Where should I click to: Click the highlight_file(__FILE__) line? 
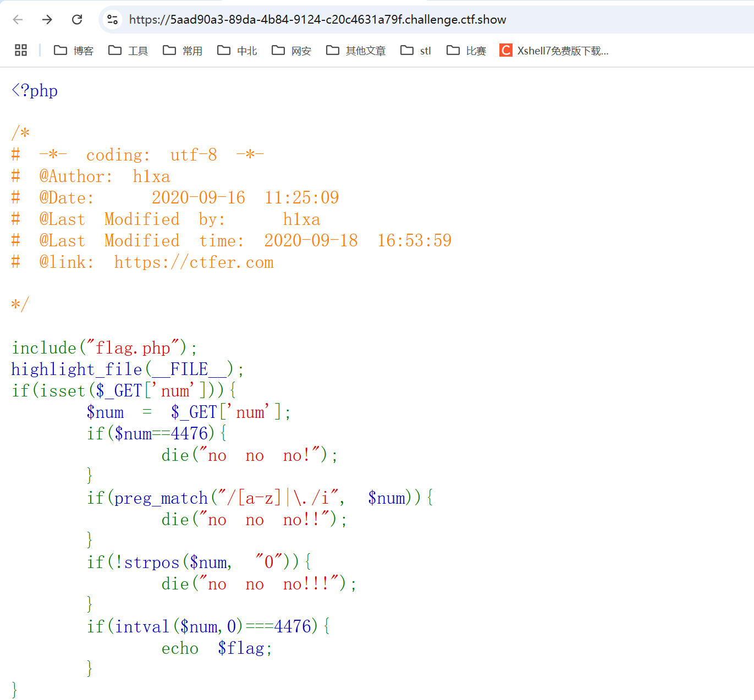click(128, 369)
